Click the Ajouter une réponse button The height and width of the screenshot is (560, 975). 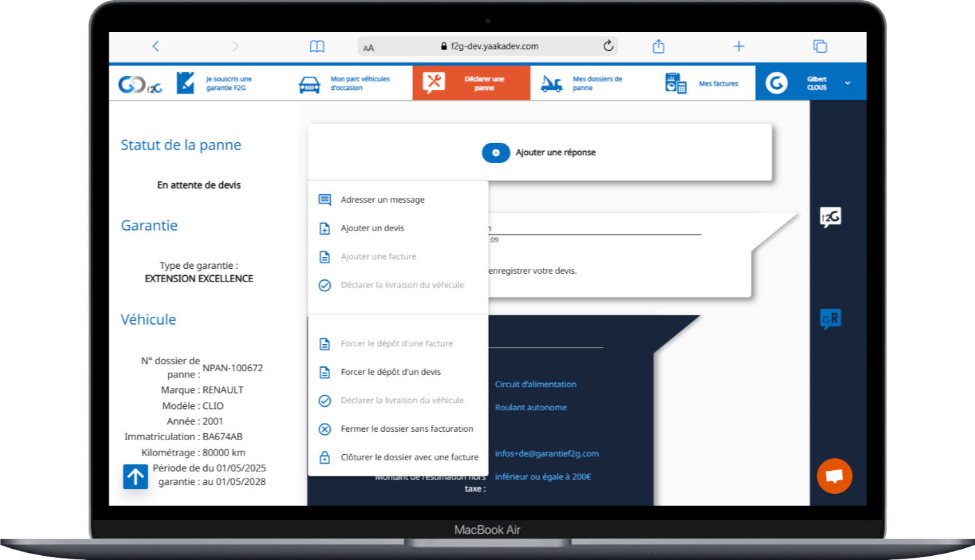(539, 153)
